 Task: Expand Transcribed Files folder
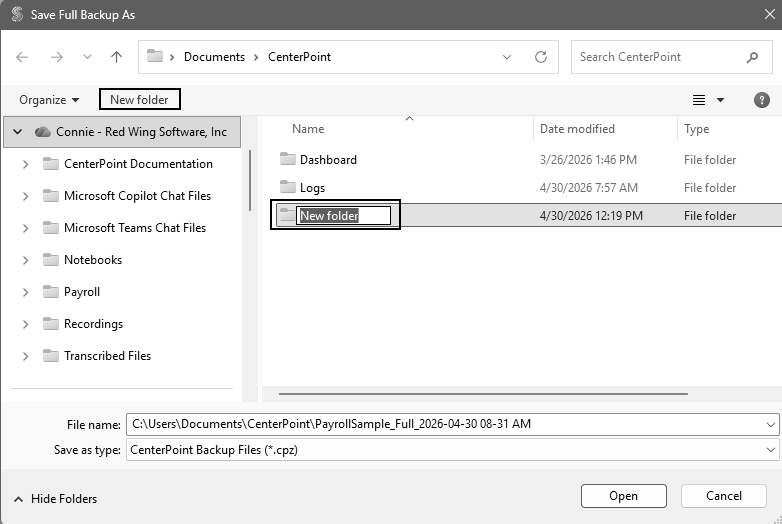tap(25, 356)
